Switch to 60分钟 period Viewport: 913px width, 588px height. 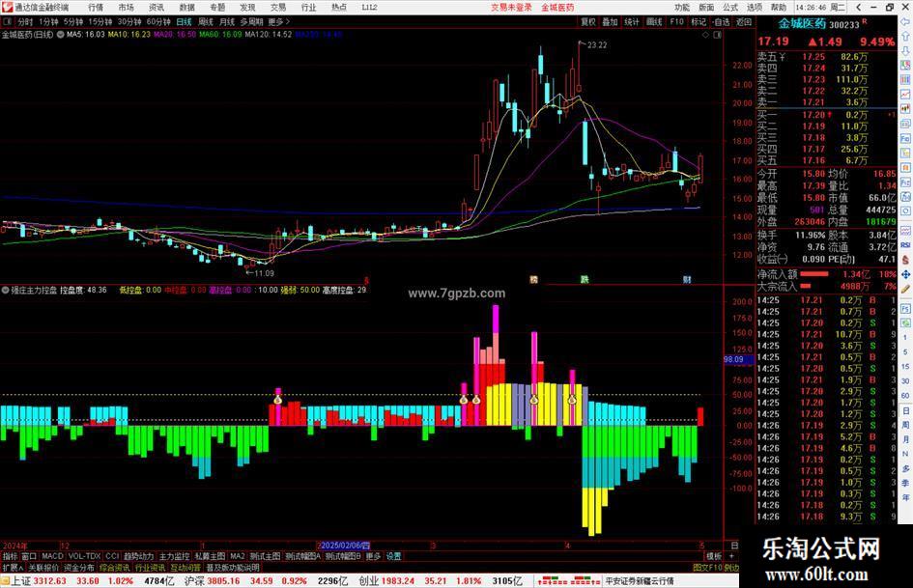[157, 22]
